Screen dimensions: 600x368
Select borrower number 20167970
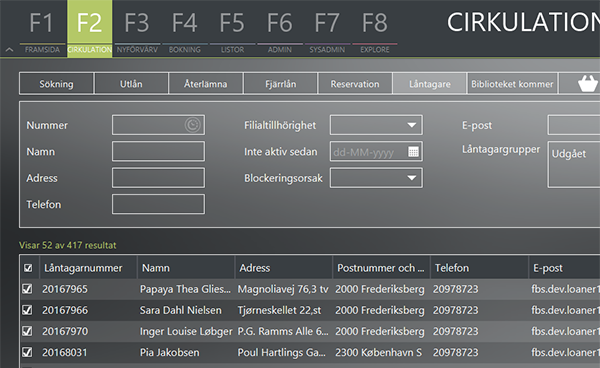(x=65, y=331)
